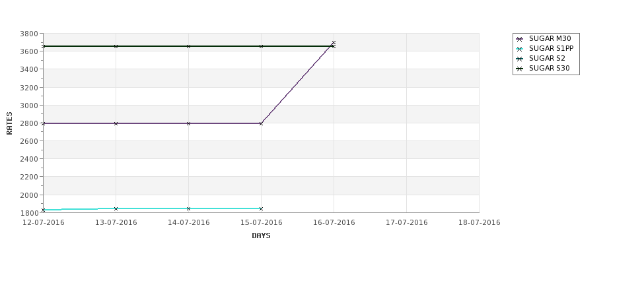644x283 pixels.
Task: Click the DAYS axis title
Action: click(x=261, y=236)
